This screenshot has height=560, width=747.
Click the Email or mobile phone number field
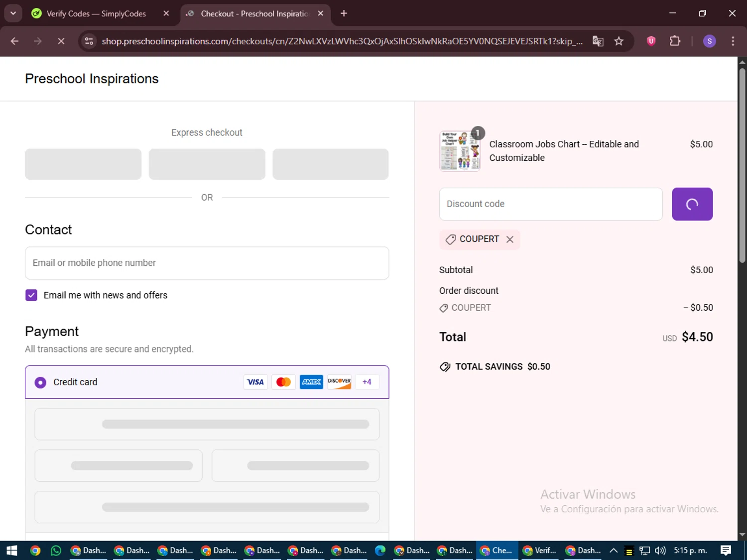click(x=207, y=263)
